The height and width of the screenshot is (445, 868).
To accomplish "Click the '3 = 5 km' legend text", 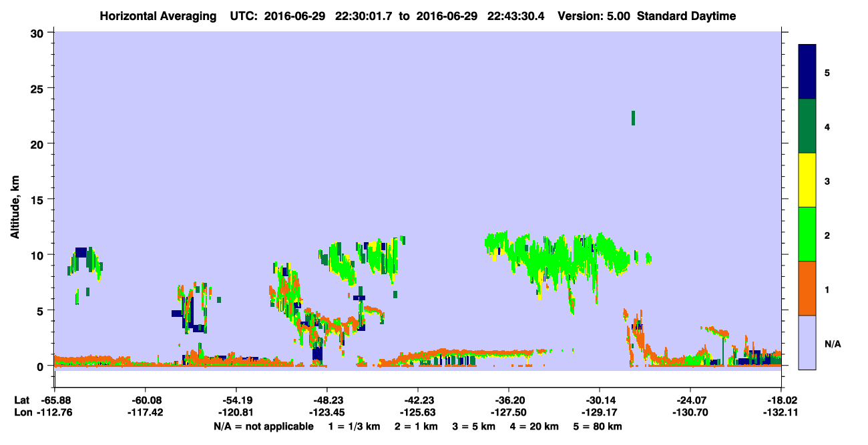I will [x=475, y=426].
